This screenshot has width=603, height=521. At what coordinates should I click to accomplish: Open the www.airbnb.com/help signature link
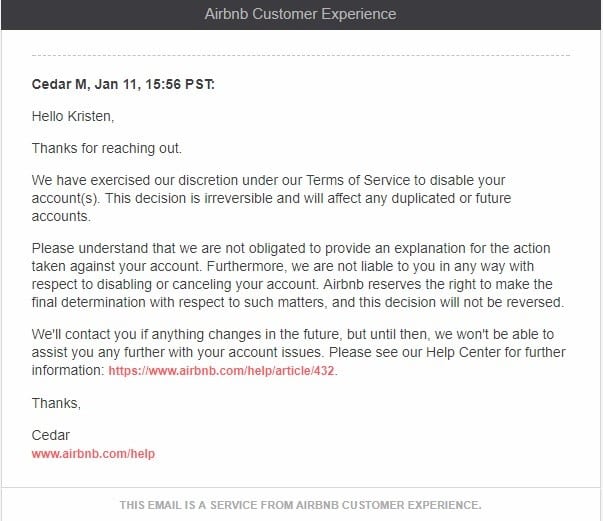coord(93,454)
